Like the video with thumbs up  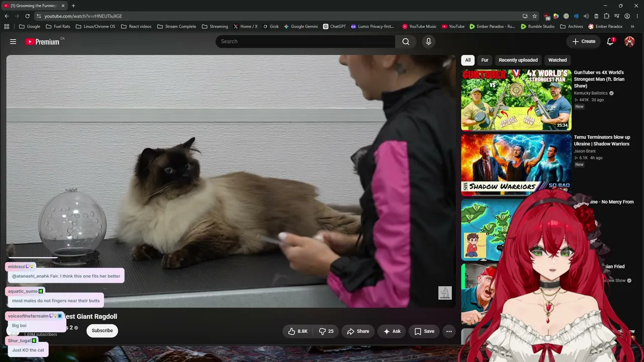pos(298,331)
